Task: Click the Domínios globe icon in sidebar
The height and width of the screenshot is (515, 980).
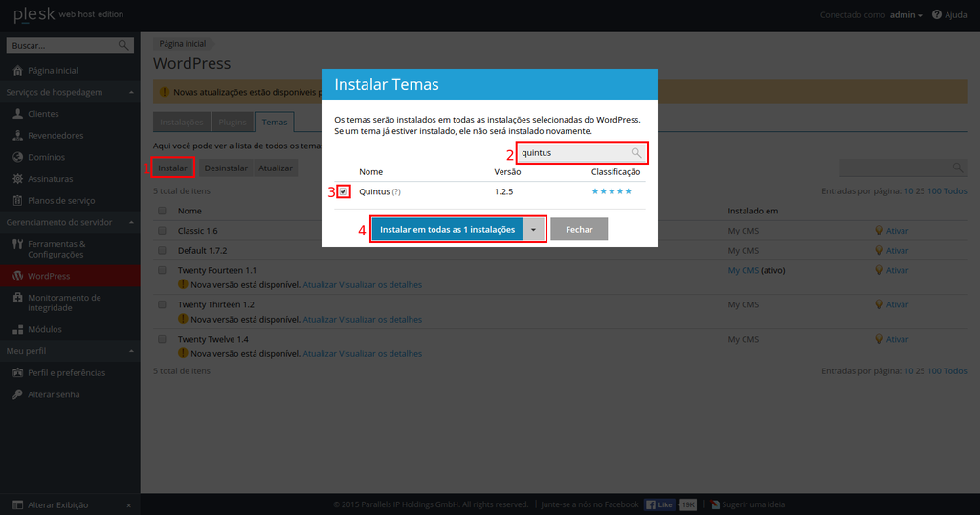Action: click(18, 157)
